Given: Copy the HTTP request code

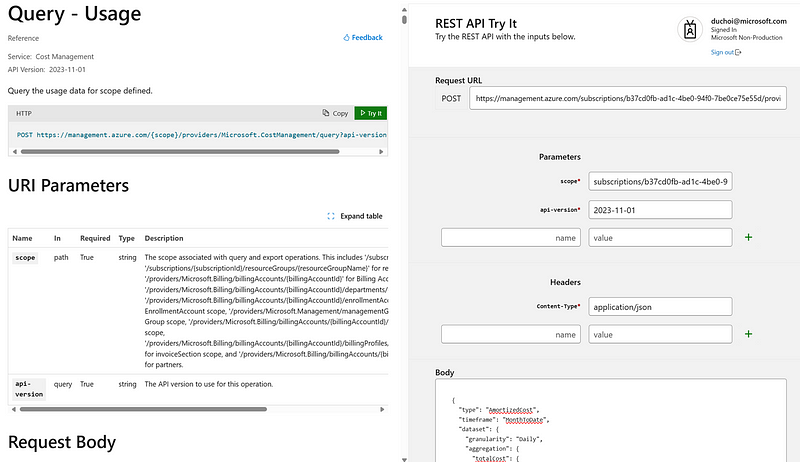Looking at the screenshot, I should click(335, 114).
